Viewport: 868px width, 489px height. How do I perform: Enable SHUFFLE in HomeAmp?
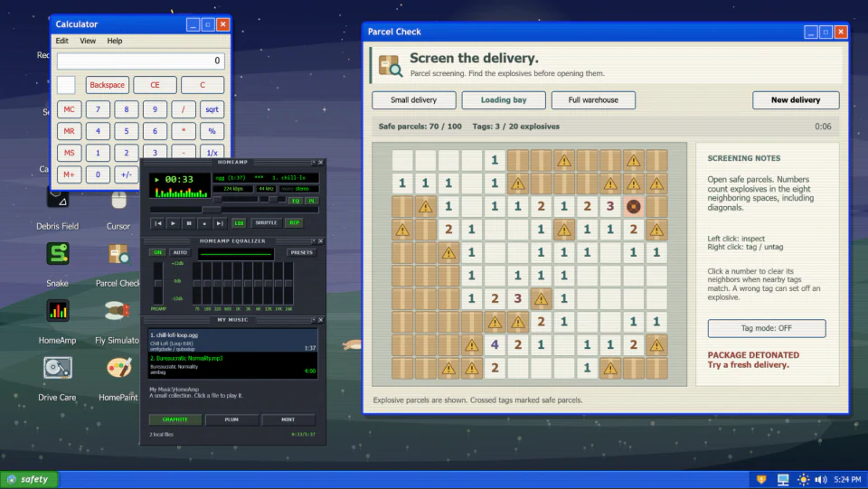click(266, 223)
